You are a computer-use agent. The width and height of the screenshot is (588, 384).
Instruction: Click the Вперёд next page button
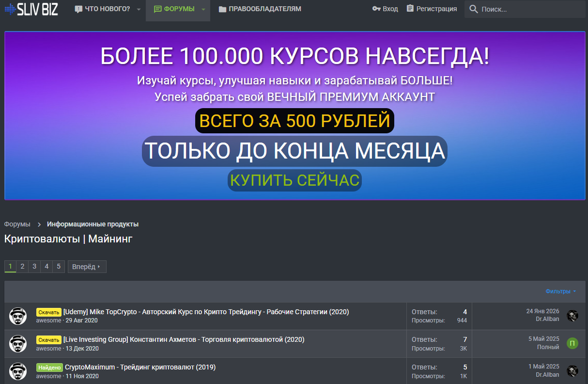[87, 267]
